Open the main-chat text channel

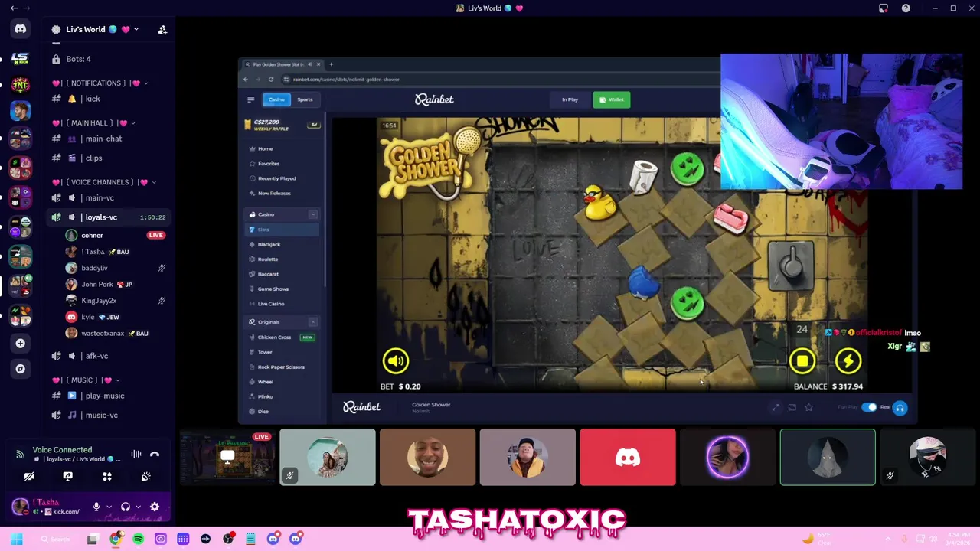click(x=107, y=139)
